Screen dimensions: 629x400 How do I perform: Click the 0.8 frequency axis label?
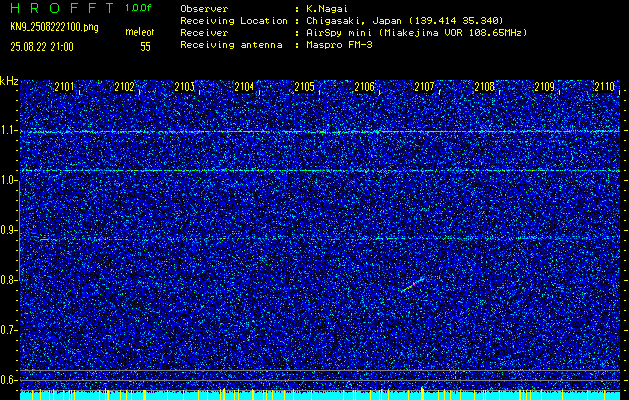(8, 280)
